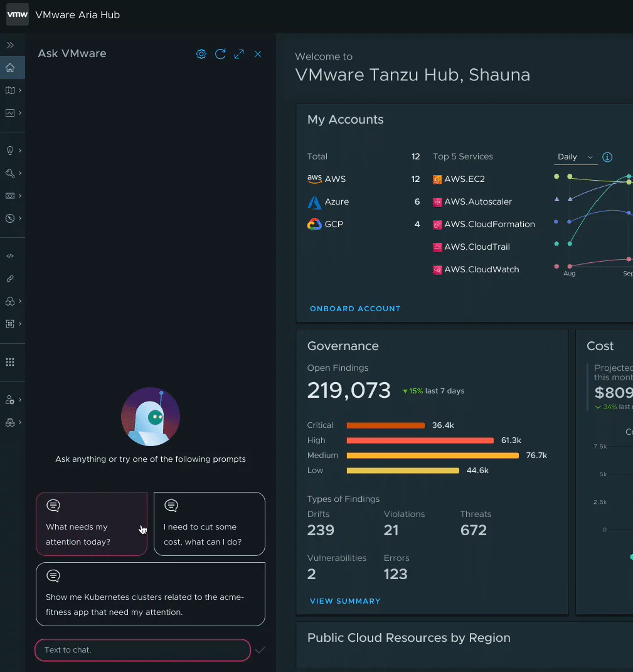Select AWS.CloudTrail in Top 5 Services
Image resolution: width=633 pixels, height=672 pixels.
click(x=471, y=247)
